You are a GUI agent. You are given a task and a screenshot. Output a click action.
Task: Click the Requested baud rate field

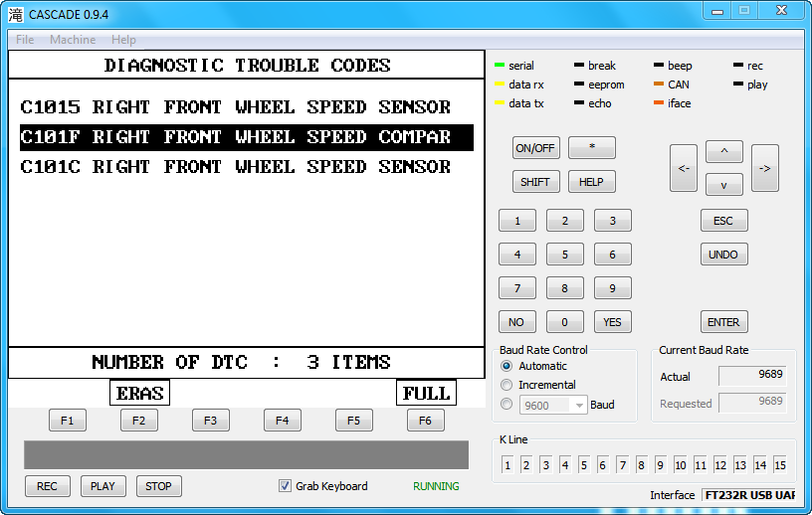pyautogui.click(x=752, y=403)
